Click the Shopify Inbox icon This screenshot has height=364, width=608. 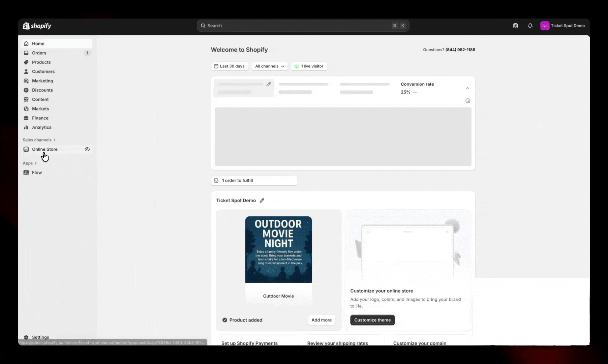(x=515, y=26)
